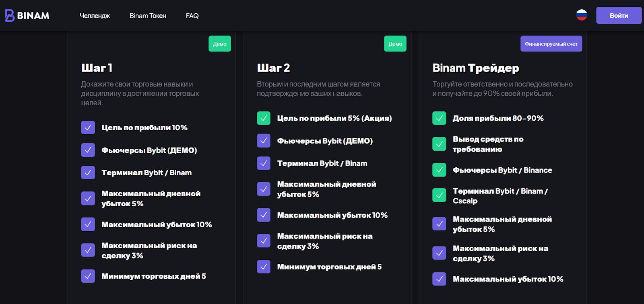Click check icon for Максимальный убыток 10% in Шаг 2
Screen dimensions: 644x304
point(264,215)
